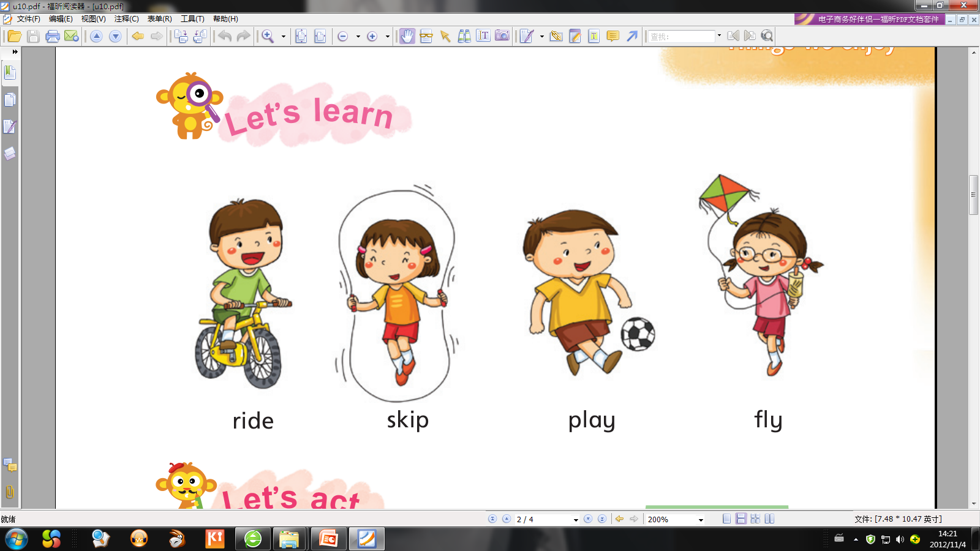Expand the navigation panel double-arrow
This screenshot has width=980, height=551.
click(x=15, y=52)
